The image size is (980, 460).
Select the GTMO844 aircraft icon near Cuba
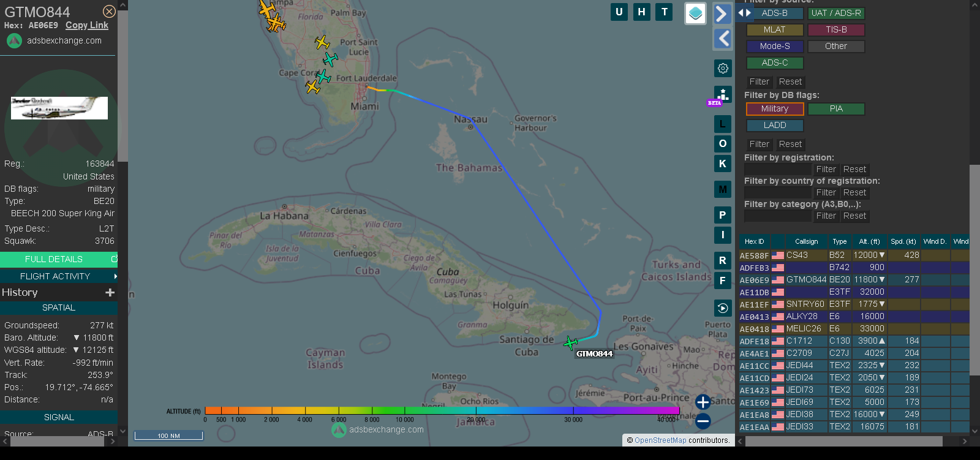pyautogui.click(x=570, y=343)
